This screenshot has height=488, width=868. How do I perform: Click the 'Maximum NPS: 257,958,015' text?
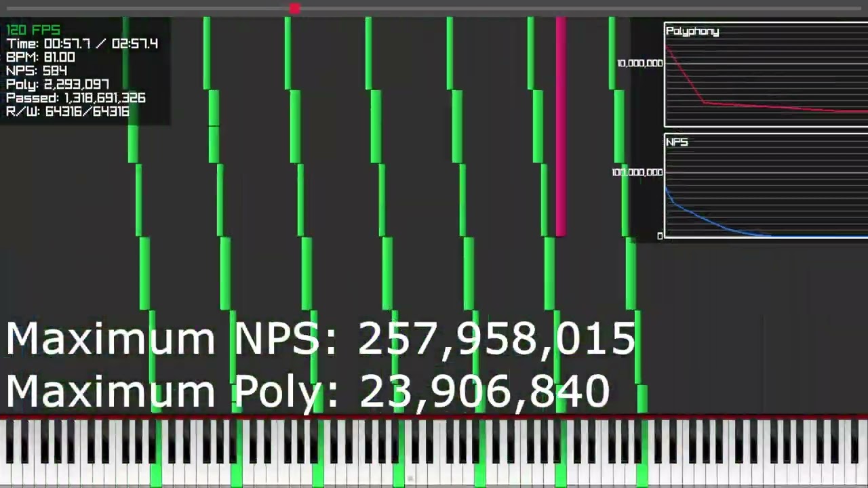point(321,338)
